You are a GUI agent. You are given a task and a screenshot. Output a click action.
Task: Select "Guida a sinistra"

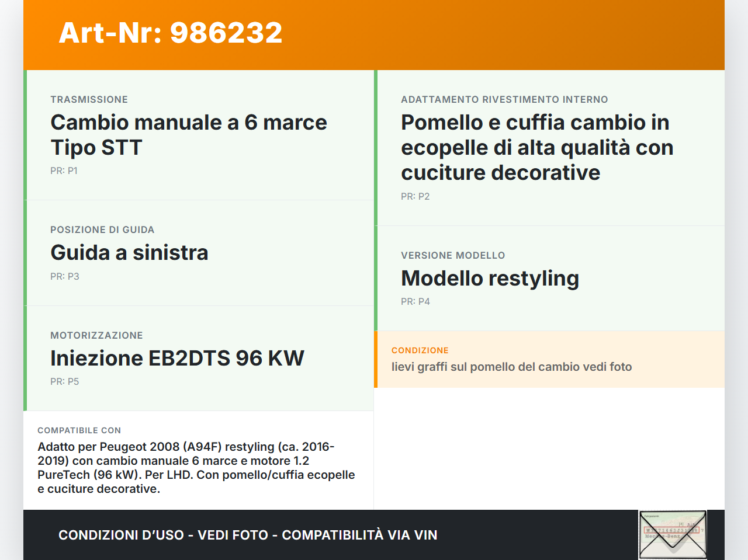click(129, 253)
